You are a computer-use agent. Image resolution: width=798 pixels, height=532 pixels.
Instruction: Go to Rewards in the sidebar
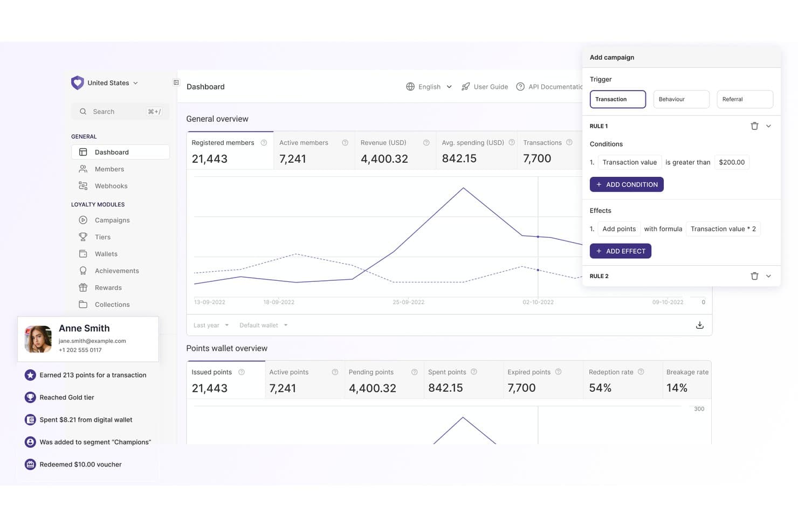(x=120, y=288)
